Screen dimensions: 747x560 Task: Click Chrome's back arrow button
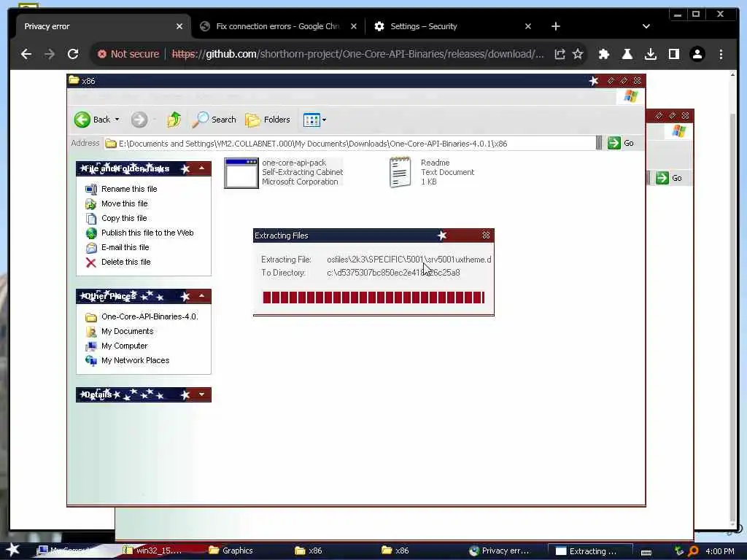click(x=26, y=54)
